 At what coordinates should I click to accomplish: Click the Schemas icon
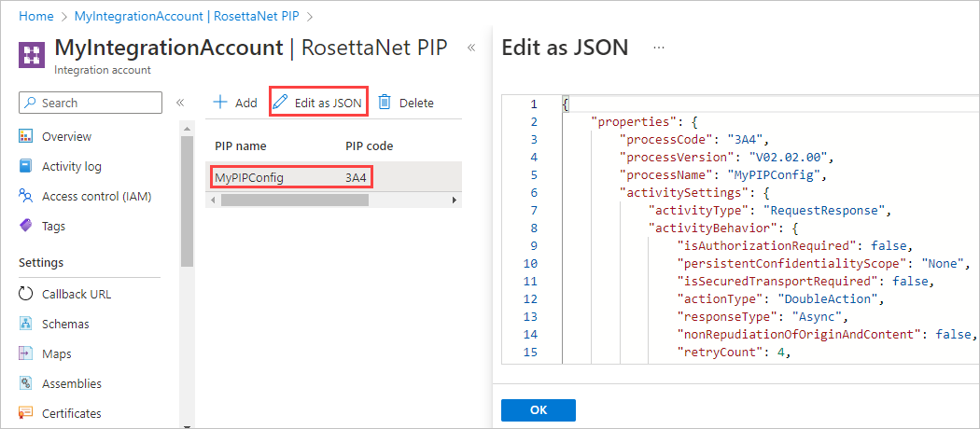25,324
